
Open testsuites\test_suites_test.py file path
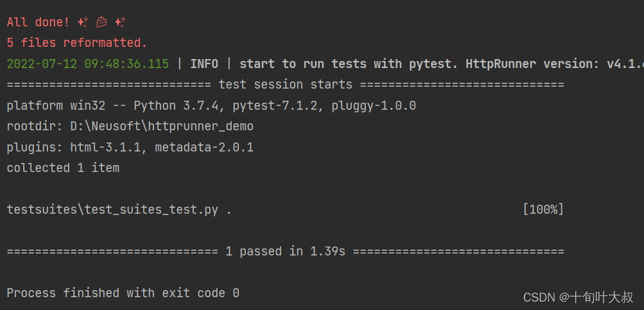[x=112, y=210]
